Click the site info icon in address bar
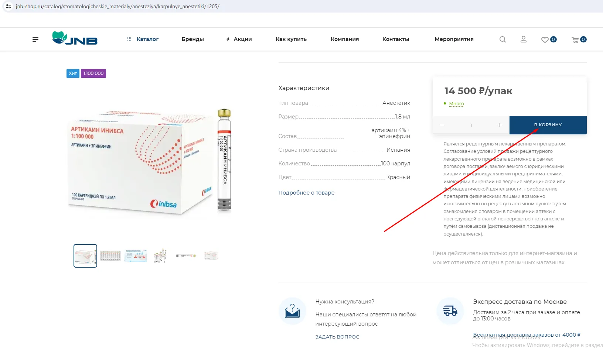The width and height of the screenshot is (603, 364). click(x=8, y=6)
